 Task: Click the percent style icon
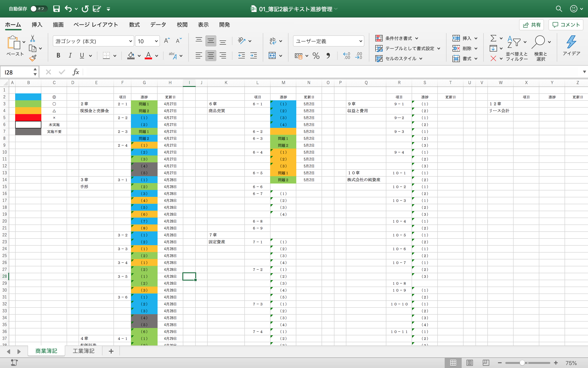pyautogui.click(x=316, y=56)
